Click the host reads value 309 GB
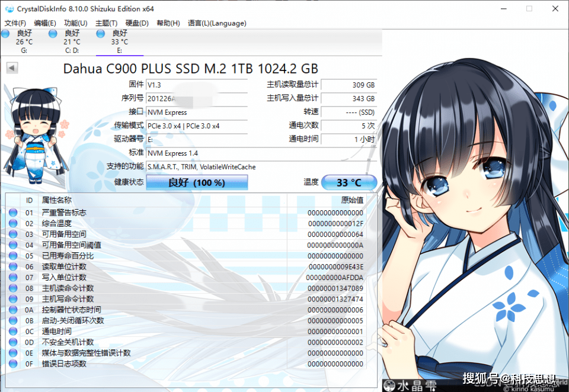The image size is (569, 392). click(349, 85)
